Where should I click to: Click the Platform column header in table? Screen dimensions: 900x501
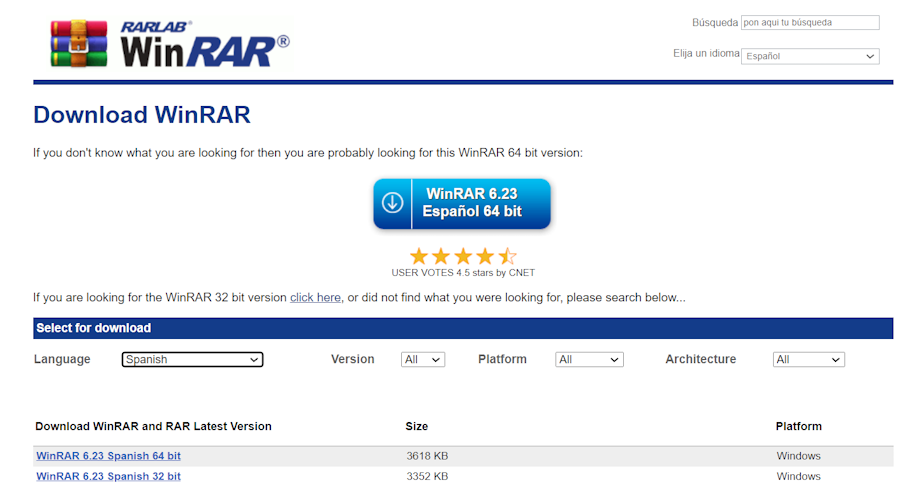click(x=798, y=426)
